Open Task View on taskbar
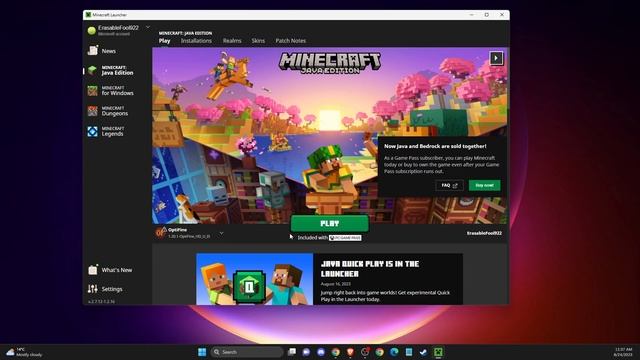640x360 pixels. point(292,352)
